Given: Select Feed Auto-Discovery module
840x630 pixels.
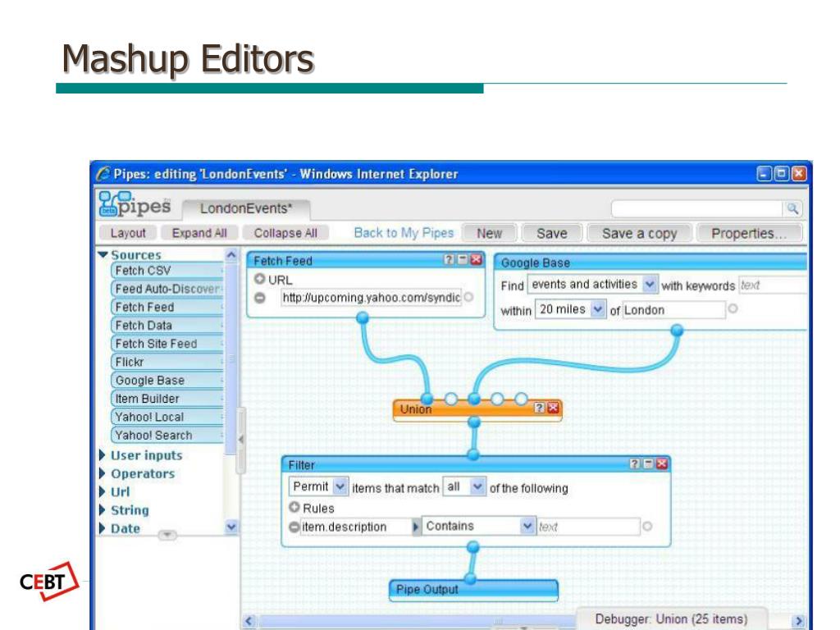Looking at the screenshot, I should point(167,289).
